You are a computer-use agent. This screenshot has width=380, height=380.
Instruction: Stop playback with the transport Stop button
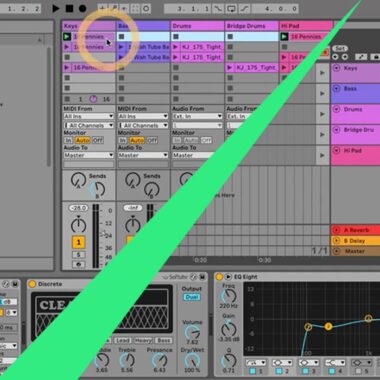tap(69, 8)
